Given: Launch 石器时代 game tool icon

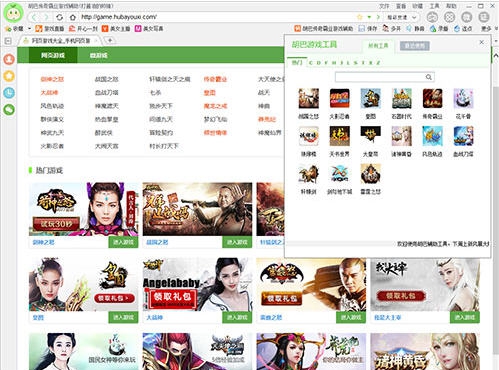Looking at the screenshot, I should pos(401,98).
